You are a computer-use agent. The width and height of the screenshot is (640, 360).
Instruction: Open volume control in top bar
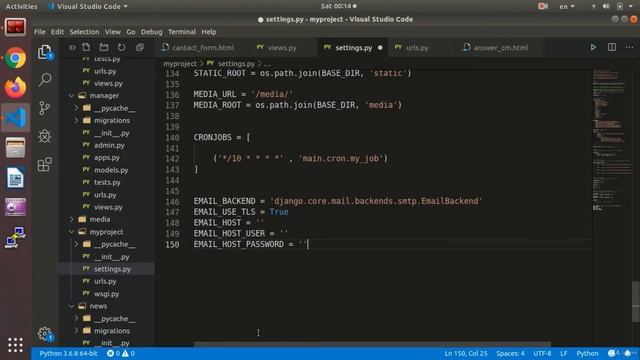click(606, 7)
